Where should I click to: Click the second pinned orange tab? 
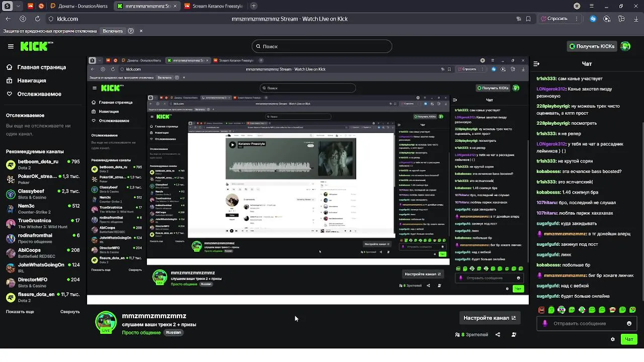coord(41,6)
